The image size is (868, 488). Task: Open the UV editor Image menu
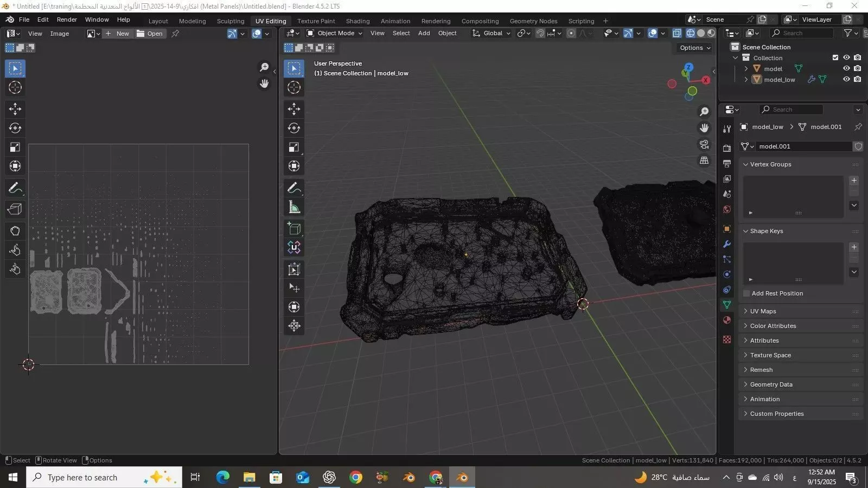coord(60,34)
